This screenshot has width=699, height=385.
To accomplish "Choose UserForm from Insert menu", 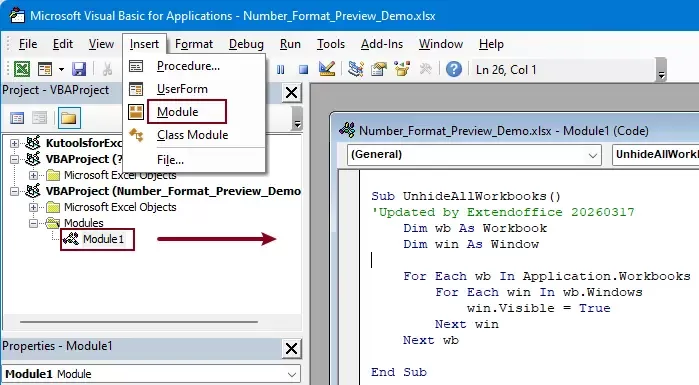I will pyautogui.click(x=195, y=89).
